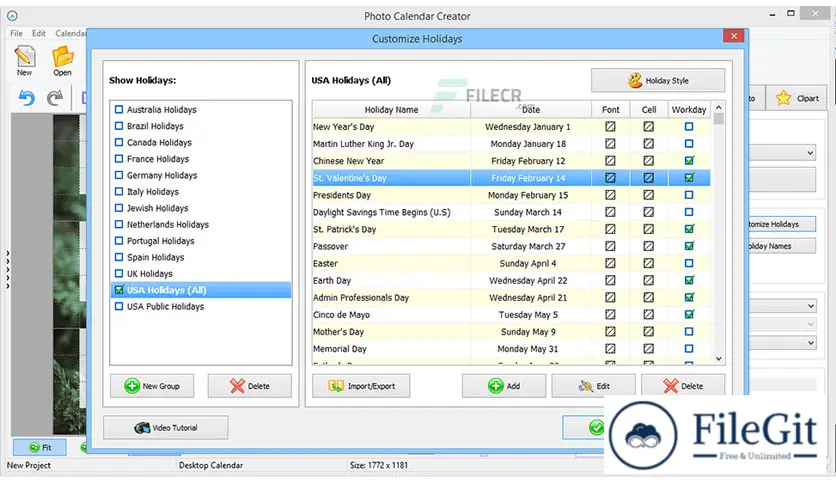Enable Brazil Holidays checkbox
836x484 pixels.
119,126
